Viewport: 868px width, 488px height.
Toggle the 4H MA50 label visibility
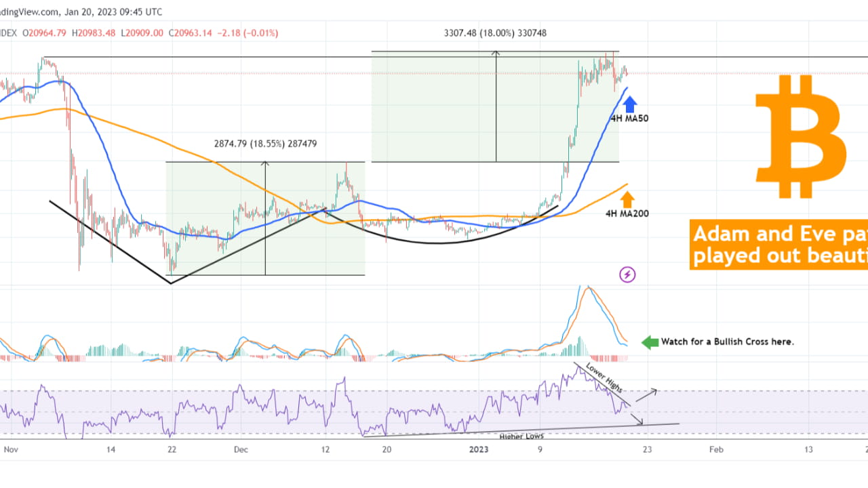(x=629, y=118)
